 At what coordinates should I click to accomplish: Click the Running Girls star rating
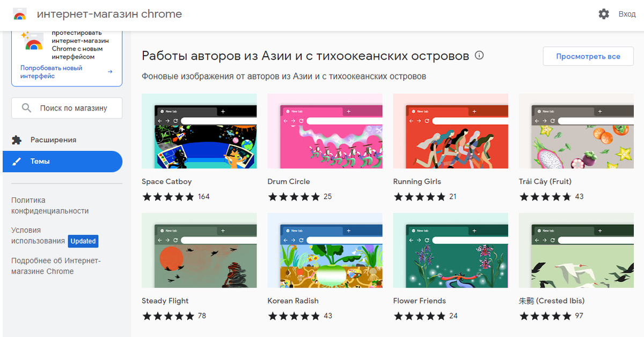click(x=419, y=196)
